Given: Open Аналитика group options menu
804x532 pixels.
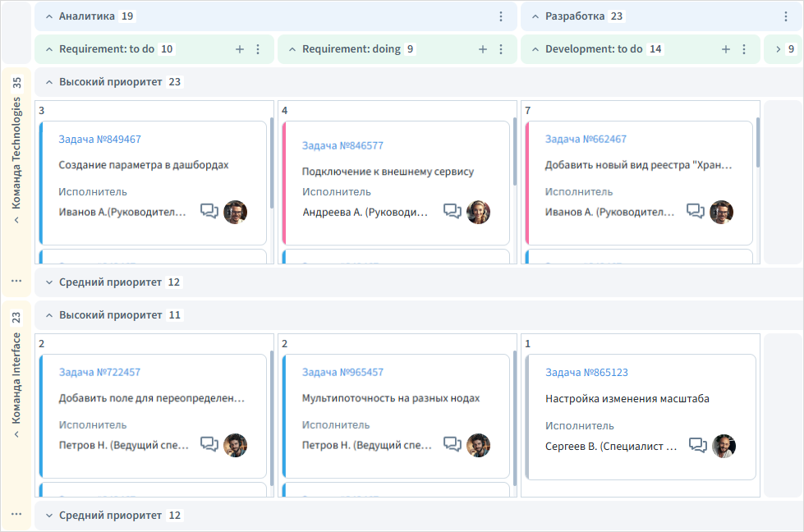Looking at the screenshot, I should click(x=501, y=16).
